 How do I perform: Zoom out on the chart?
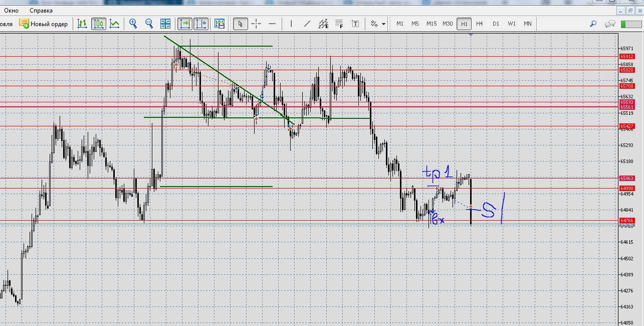click(x=149, y=24)
